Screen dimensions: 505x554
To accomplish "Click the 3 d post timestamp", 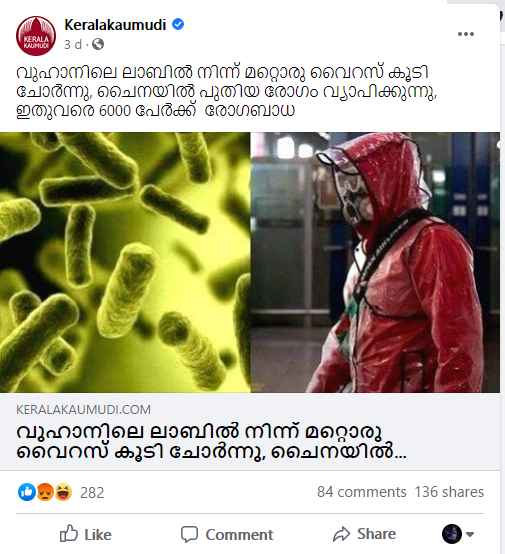I will (x=73, y=45).
